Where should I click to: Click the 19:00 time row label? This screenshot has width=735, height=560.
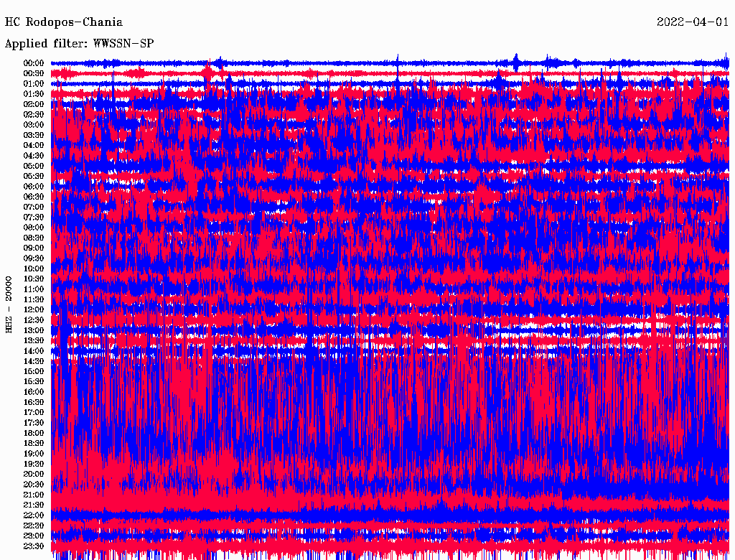click(34, 454)
